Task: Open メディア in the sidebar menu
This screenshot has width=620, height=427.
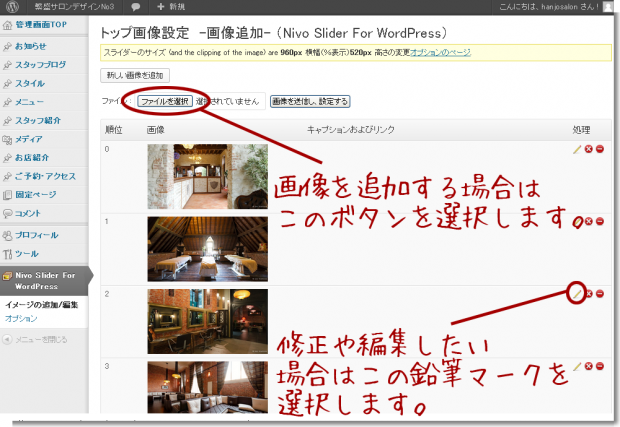Action: [29, 139]
